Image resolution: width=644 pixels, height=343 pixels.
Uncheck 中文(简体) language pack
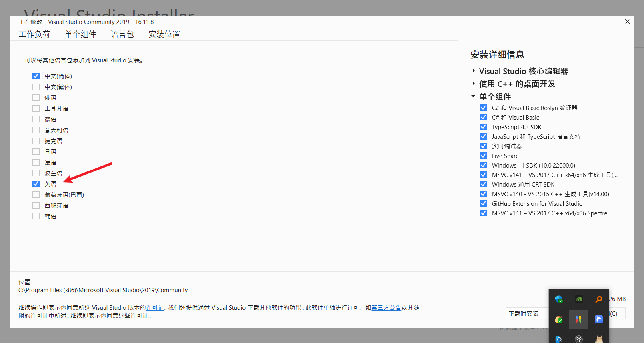pos(36,76)
